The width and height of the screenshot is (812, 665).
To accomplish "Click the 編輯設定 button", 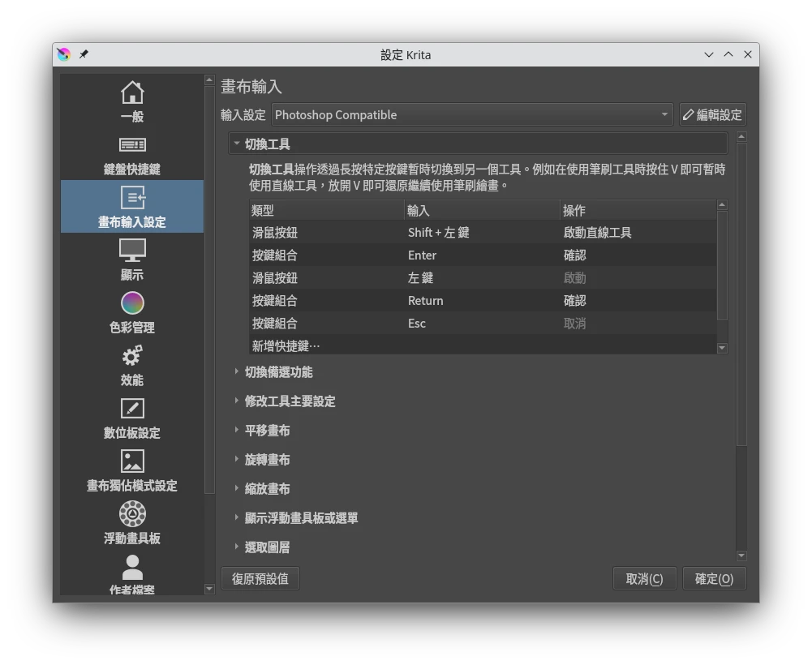I will pos(712,115).
